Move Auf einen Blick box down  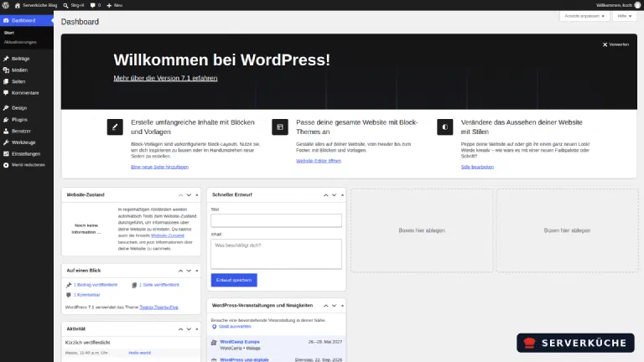[189, 271]
